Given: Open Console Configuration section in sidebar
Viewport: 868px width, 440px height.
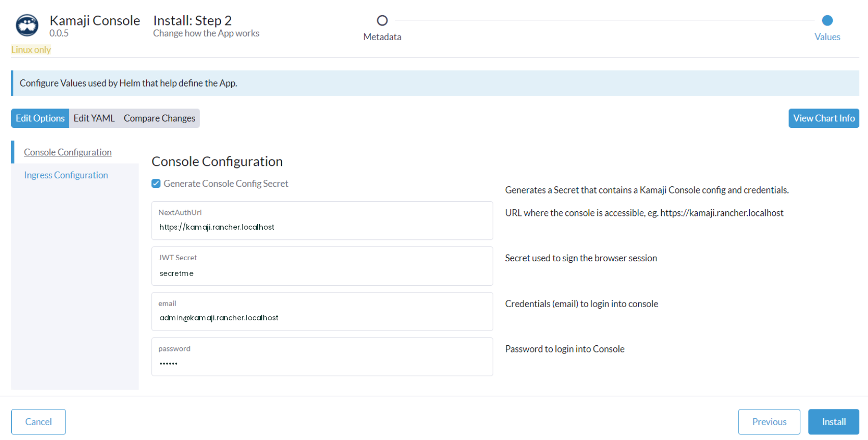Looking at the screenshot, I should (x=68, y=152).
